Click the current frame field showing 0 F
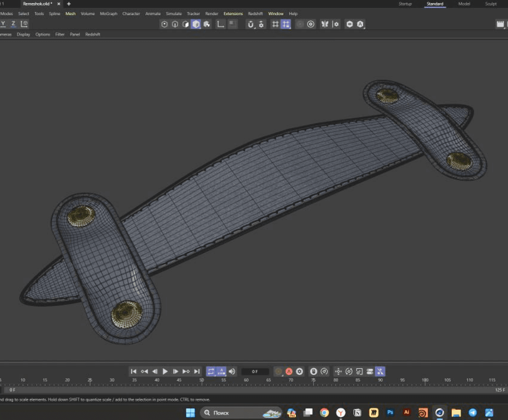Viewport: 508px width, 420px height. tap(255, 371)
